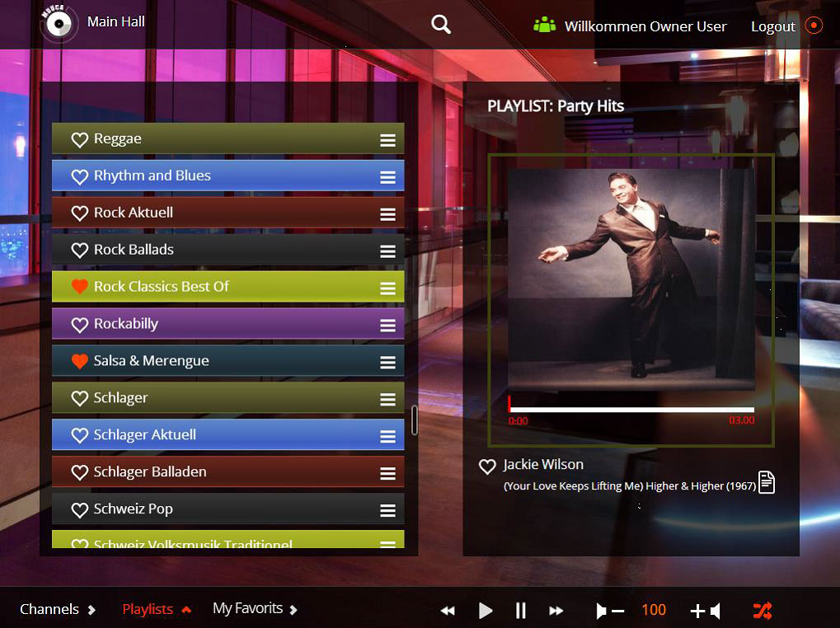Open the Salsa & Merengue menu icon

coord(388,363)
